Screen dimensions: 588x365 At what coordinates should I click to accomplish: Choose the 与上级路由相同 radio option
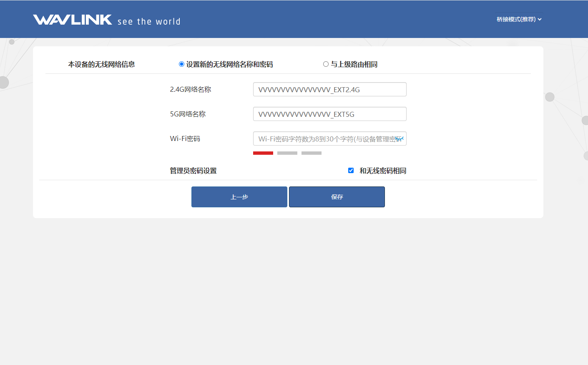pos(326,64)
